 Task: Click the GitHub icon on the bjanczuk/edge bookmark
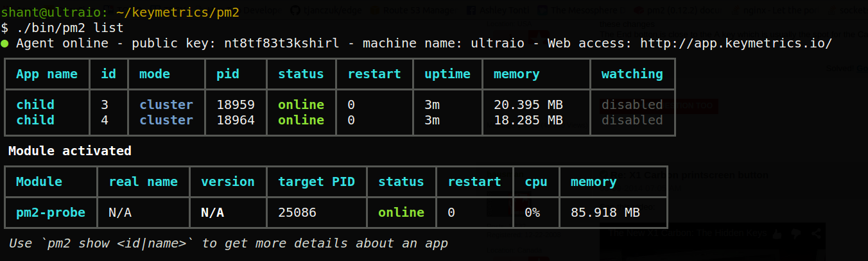coord(296,10)
